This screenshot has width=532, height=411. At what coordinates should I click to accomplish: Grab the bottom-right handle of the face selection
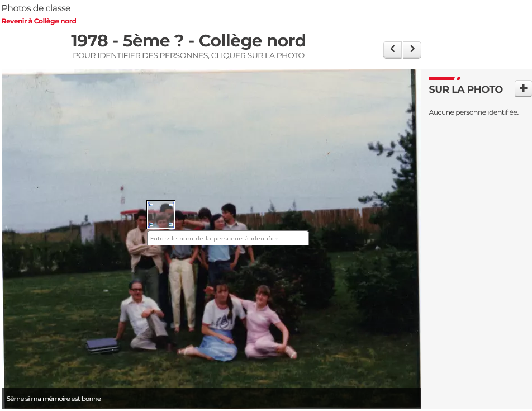click(x=172, y=225)
